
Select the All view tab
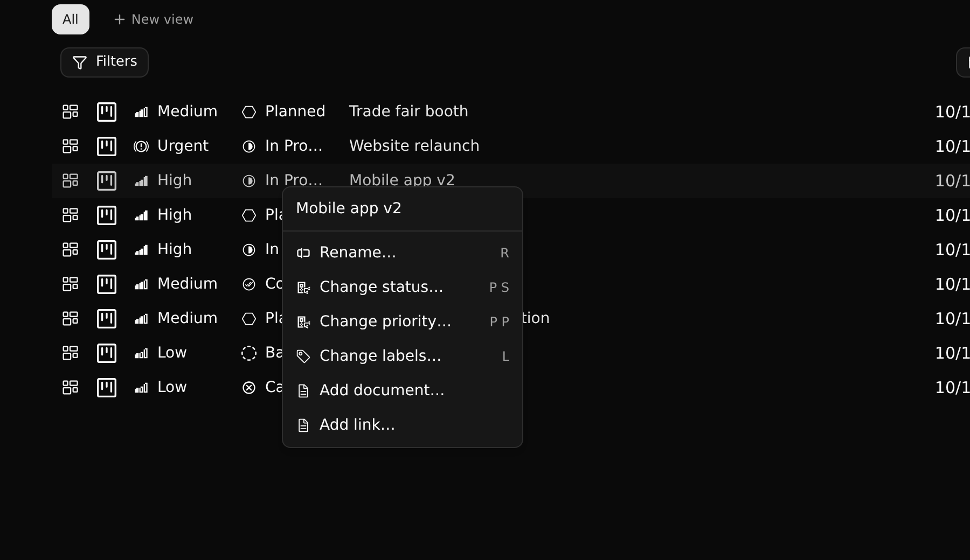(x=71, y=19)
